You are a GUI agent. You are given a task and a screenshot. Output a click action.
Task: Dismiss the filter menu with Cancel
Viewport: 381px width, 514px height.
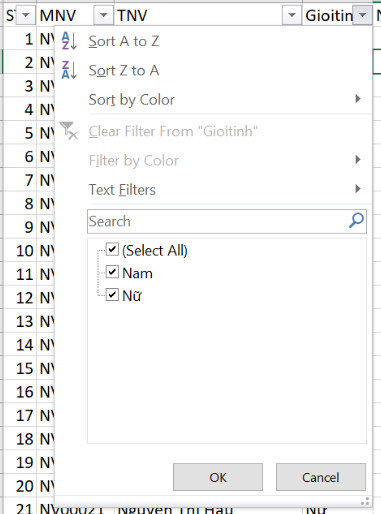pos(321,477)
